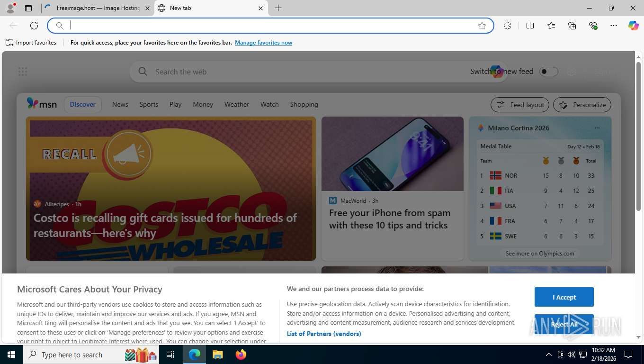Open the Weather tab

237,104
